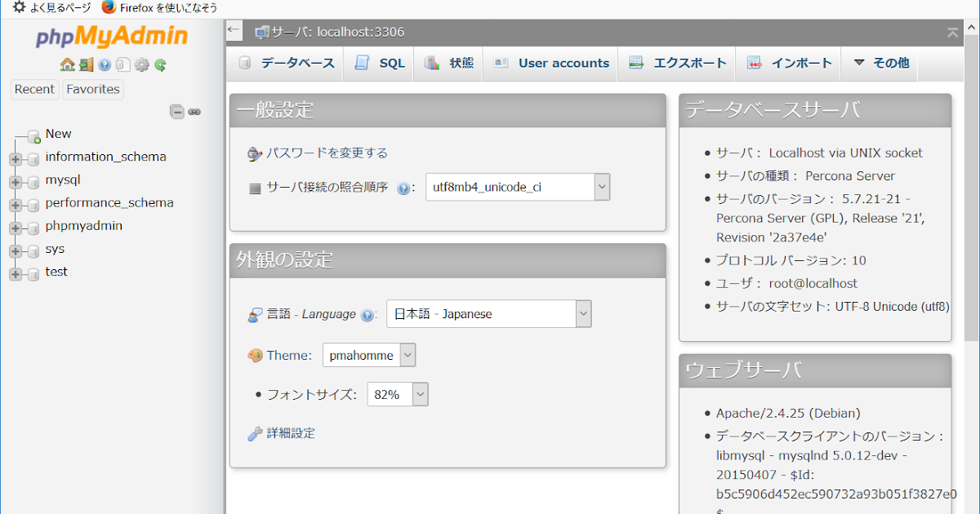Open MySQL documentation page icon
Viewport: 980px width, 514px height.
click(124, 64)
